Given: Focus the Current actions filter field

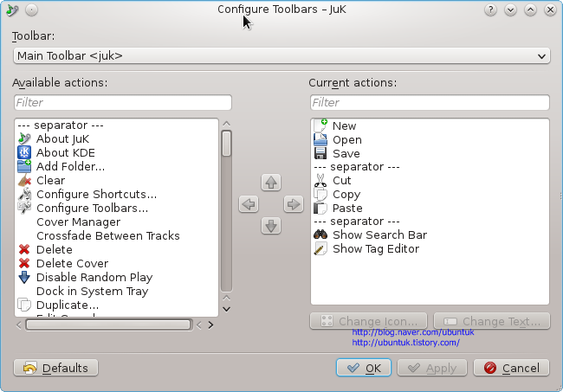Looking at the screenshot, I should [430, 103].
